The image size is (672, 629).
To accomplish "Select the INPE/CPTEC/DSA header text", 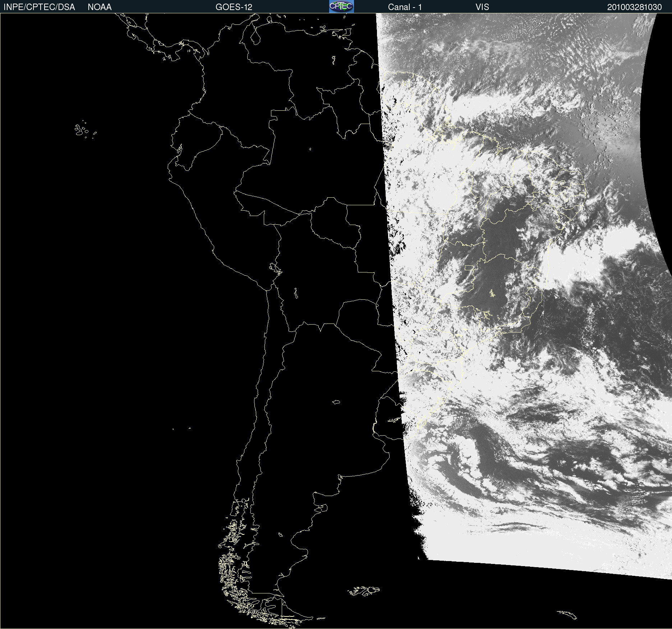I will 39,7.
